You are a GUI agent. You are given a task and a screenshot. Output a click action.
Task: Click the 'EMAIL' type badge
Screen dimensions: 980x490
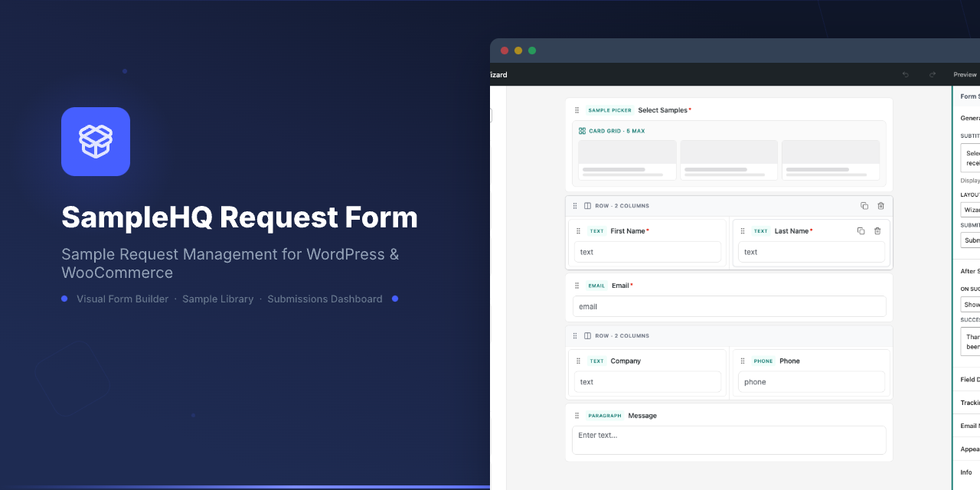[x=597, y=286]
